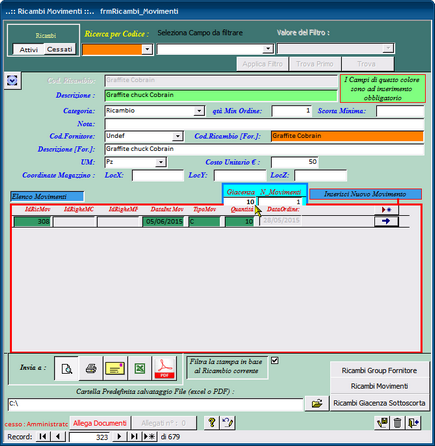Open the help question mark icon

point(211,423)
